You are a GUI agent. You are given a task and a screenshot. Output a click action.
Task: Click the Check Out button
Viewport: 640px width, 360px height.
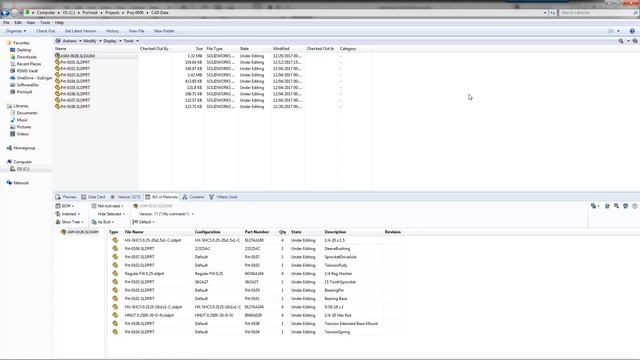click(x=45, y=31)
